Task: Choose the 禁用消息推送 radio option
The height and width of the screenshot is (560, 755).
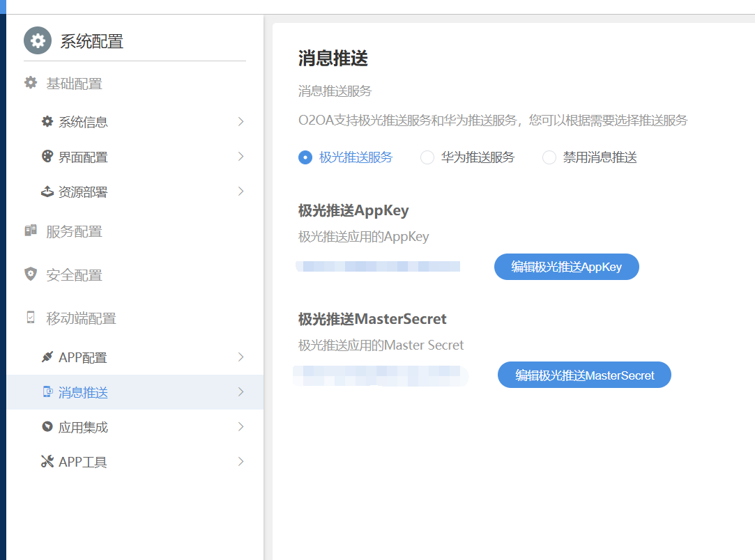Action: pyautogui.click(x=549, y=157)
